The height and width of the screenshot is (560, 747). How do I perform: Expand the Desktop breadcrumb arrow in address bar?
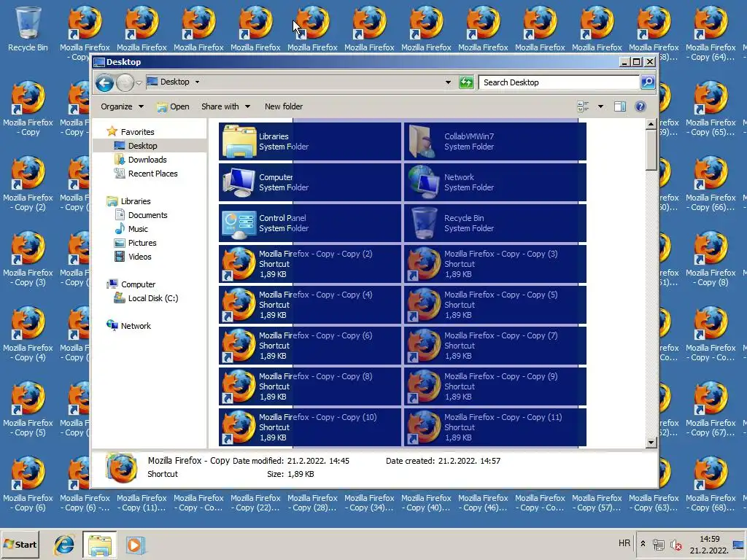click(x=197, y=82)
